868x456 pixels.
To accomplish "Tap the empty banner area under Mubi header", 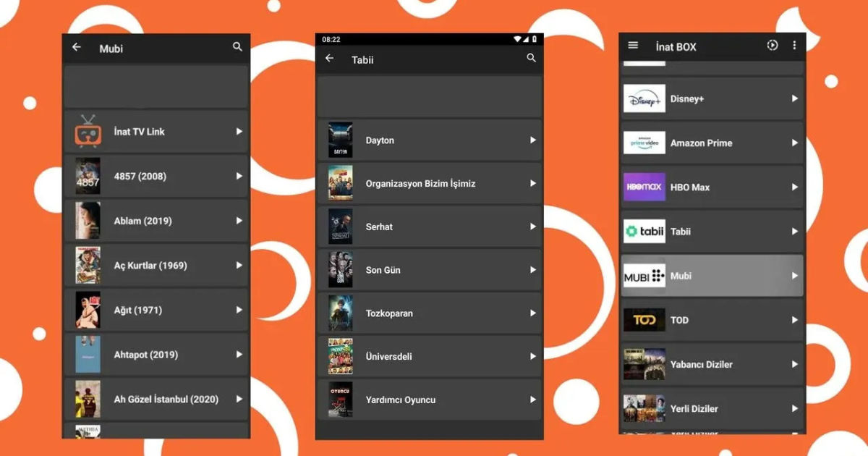I will (156, 87).
